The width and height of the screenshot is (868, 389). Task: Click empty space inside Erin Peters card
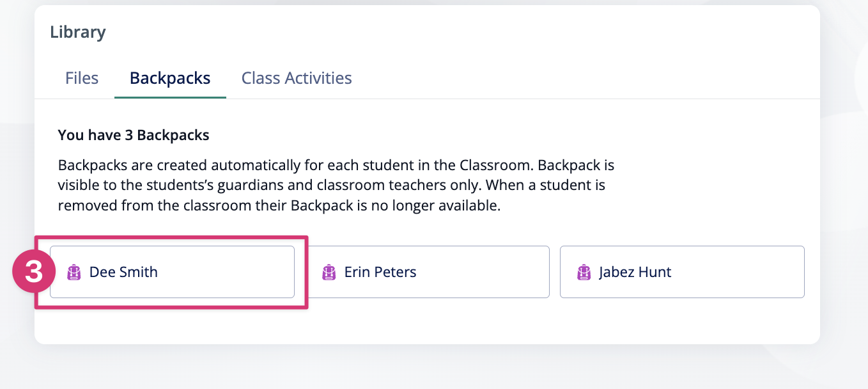[486, 272]
